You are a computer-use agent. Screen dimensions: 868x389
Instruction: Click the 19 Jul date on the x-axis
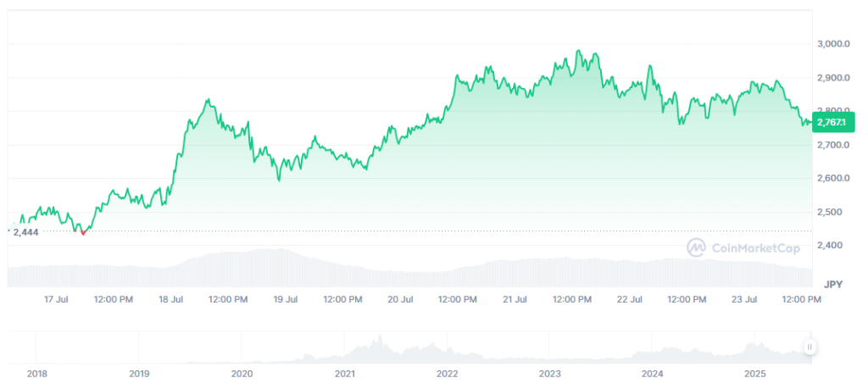(286, 299)
